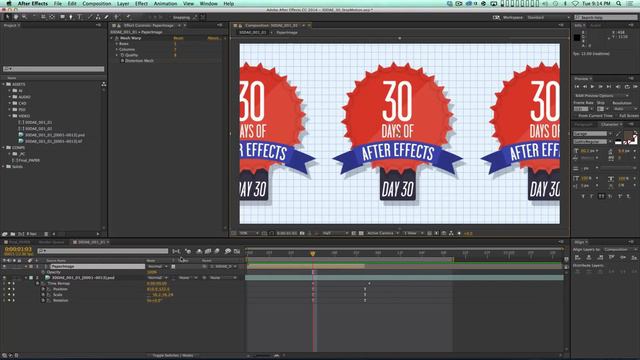Open the Effect menu
The width and height of the screenshot is (640, 360).
click(141, 4)
